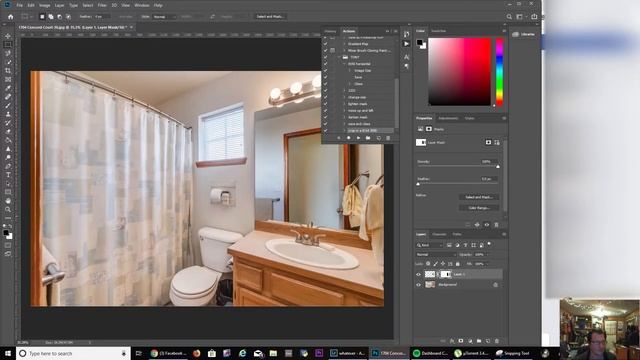
Task: Toggle checkmark for Gradient Map action
Action: coord(325,44)
